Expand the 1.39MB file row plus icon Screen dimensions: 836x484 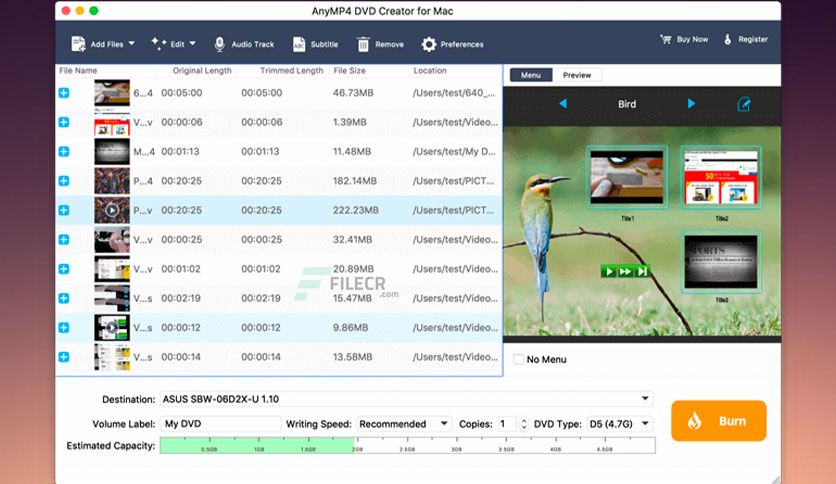click(x=64, y=122)
